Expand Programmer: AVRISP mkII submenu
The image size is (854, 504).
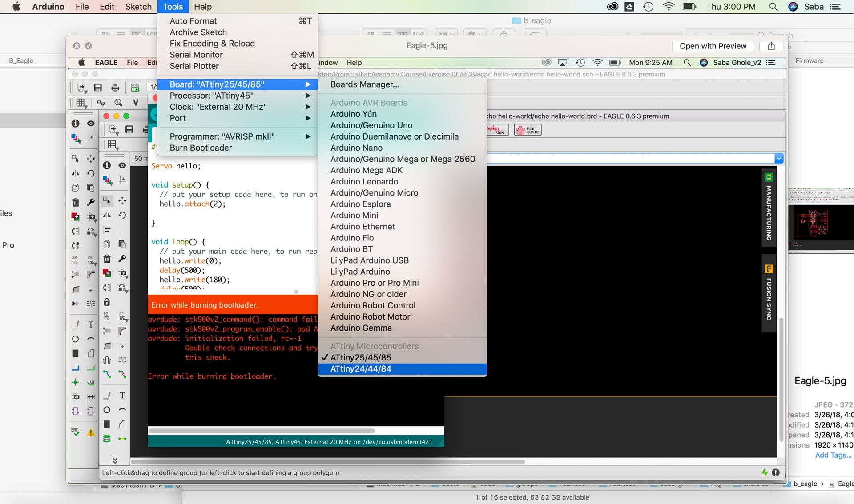point(238,136)
